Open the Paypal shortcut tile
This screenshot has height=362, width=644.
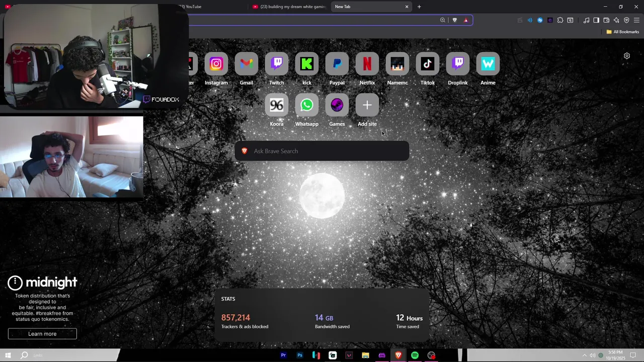337,64
